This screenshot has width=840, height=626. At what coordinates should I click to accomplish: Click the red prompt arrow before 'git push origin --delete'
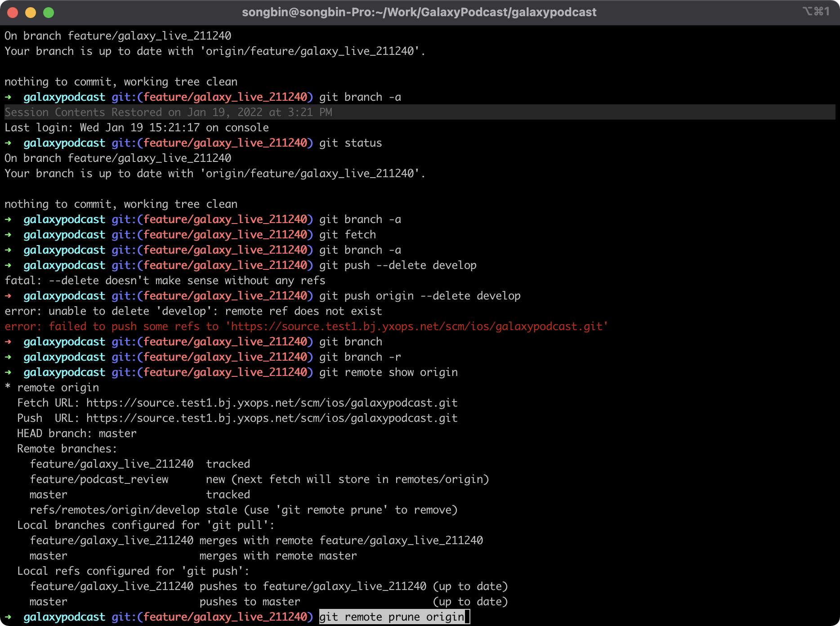point(8,296)
